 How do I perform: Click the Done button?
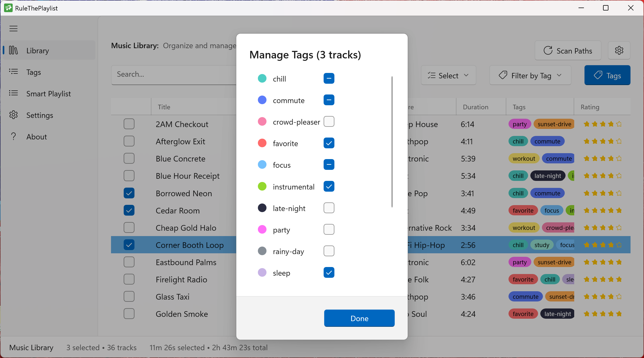pos(359,318)
